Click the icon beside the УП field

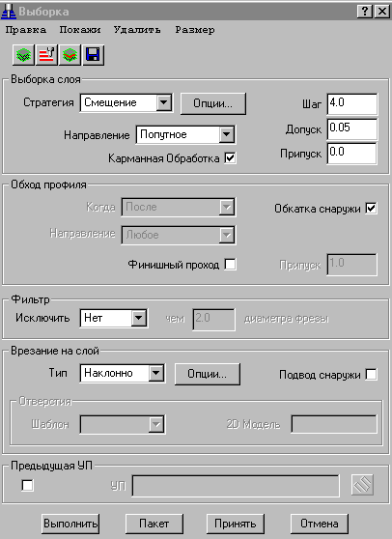click(x=362, y=485)
